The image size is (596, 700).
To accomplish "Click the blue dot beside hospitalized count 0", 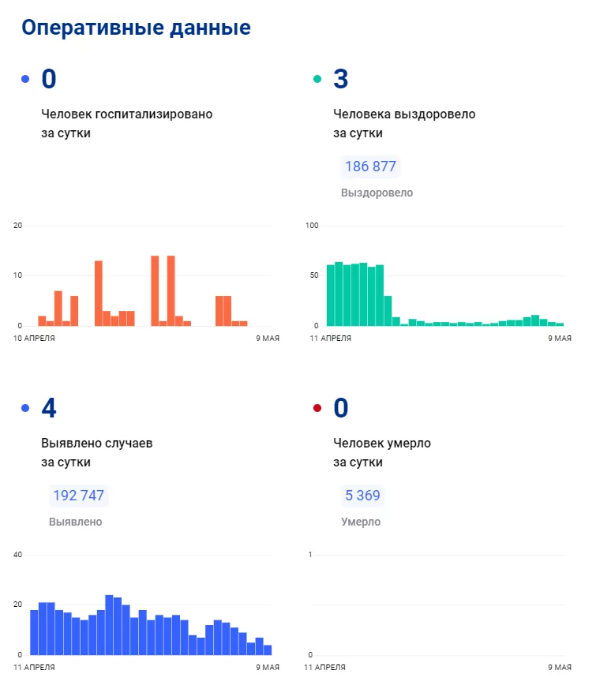I will [25, 79].
